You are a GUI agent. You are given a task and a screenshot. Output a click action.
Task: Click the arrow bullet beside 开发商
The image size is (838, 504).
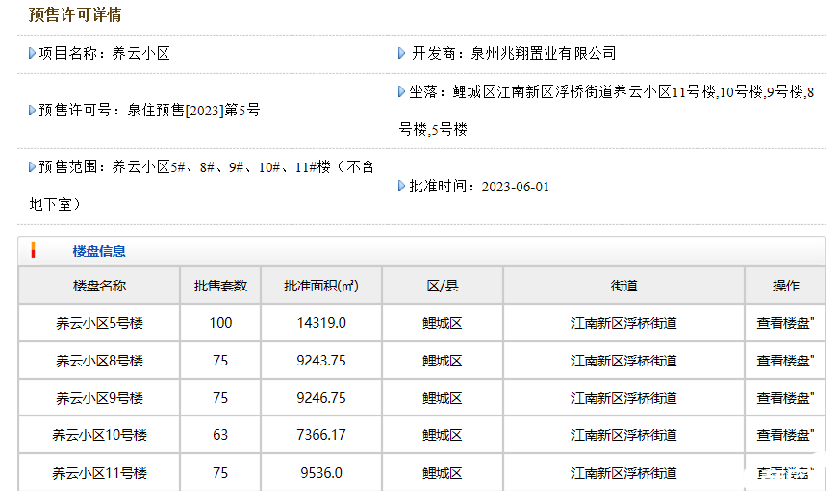402,54
